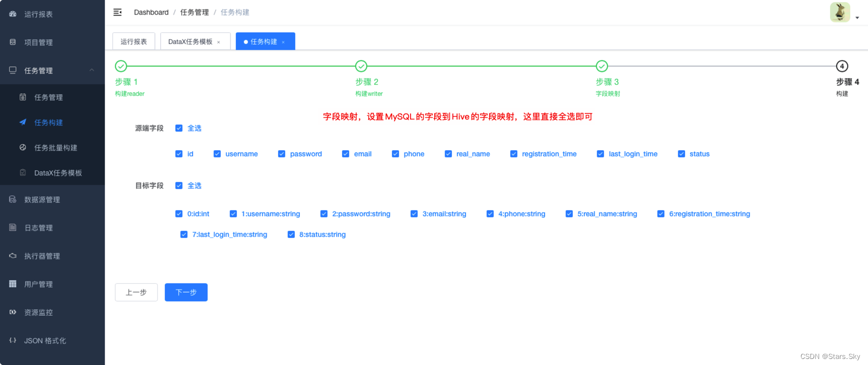Uncheck the phone source field
868x365 pixels.
click(395, 154)
